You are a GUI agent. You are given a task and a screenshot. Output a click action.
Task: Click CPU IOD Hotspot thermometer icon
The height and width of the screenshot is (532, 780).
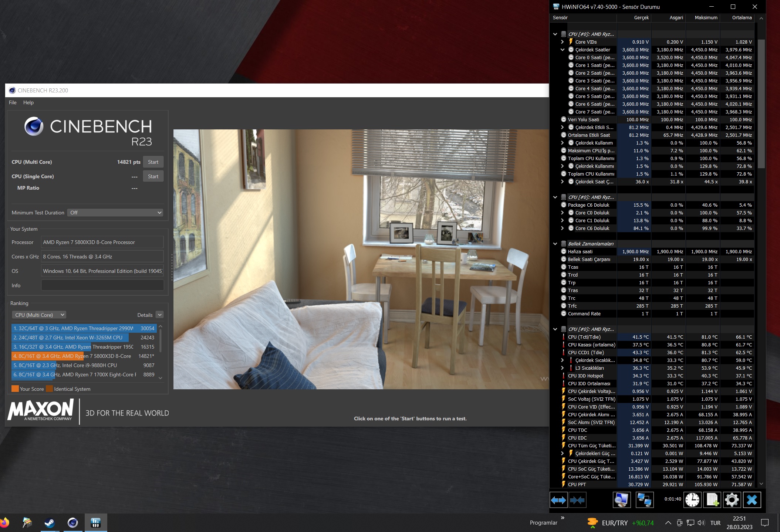coord(563,376)
